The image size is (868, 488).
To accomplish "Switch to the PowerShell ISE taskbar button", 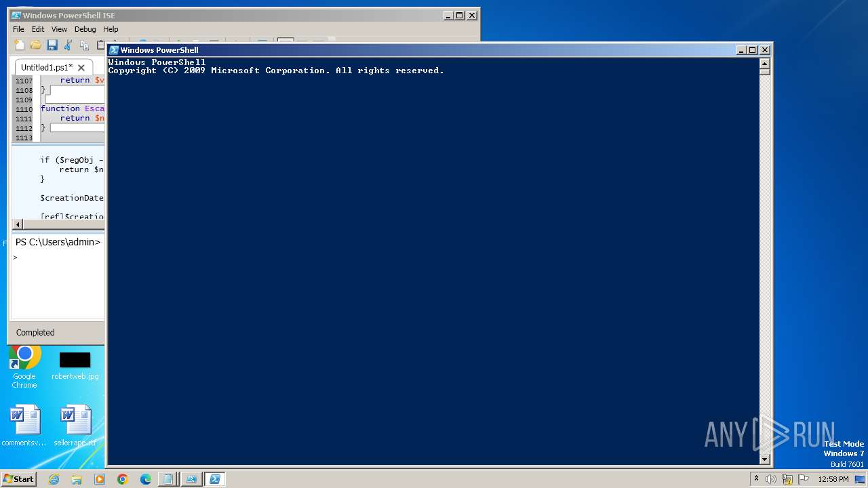I will tap(191, 479).
